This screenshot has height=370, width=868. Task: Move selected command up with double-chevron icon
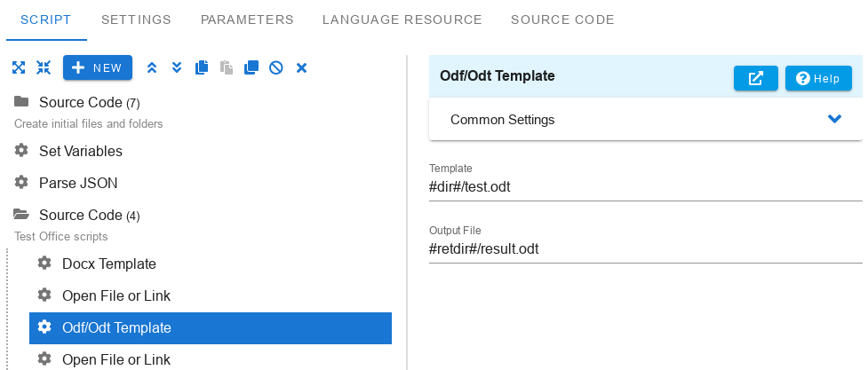(152, 67)
